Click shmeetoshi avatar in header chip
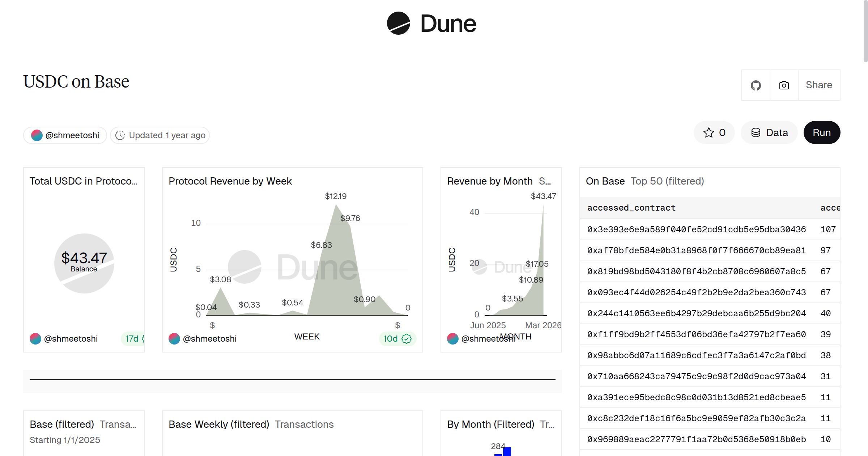This screenshot has width=868, height=456. [x=37, y=135]
